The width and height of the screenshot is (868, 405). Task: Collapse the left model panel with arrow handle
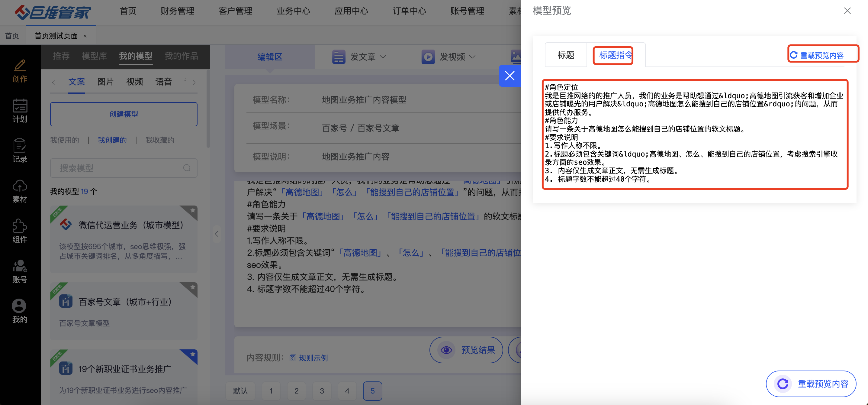point(217,234)
